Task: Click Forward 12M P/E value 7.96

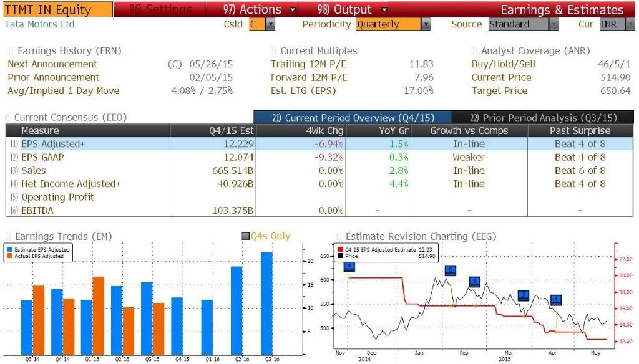Action: 424,78
